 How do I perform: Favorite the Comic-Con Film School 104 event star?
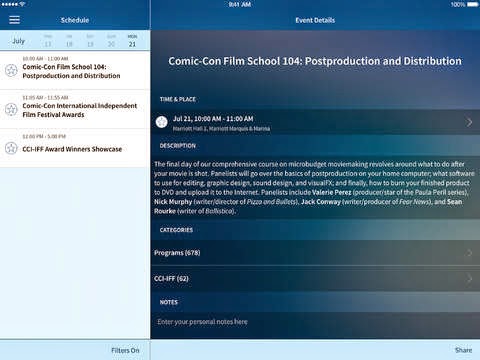tap(11, 70)
